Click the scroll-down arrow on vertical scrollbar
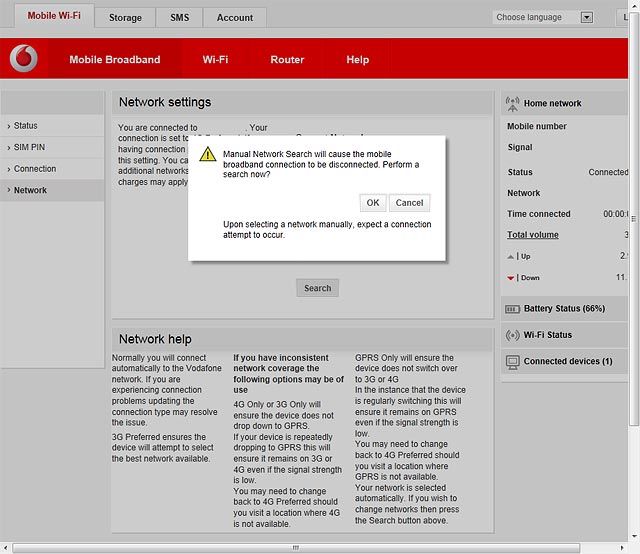This screenshot has width=640, height=554. point(634,536)
